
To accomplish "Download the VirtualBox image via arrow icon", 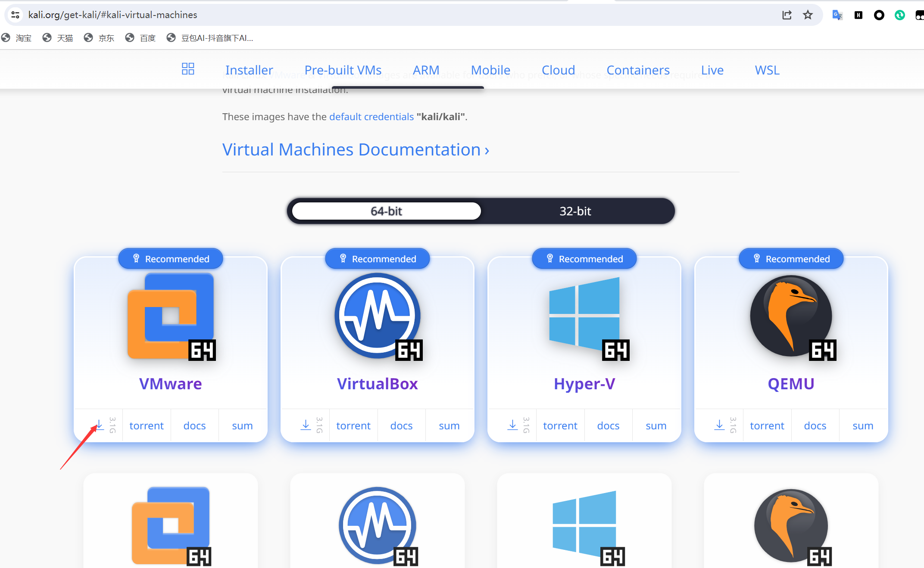I will [306, 425].
